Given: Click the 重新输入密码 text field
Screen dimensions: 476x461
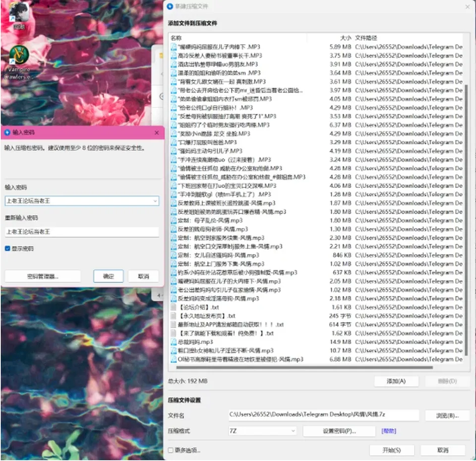Looking at the screenshot, I should [x=82, y=232].
